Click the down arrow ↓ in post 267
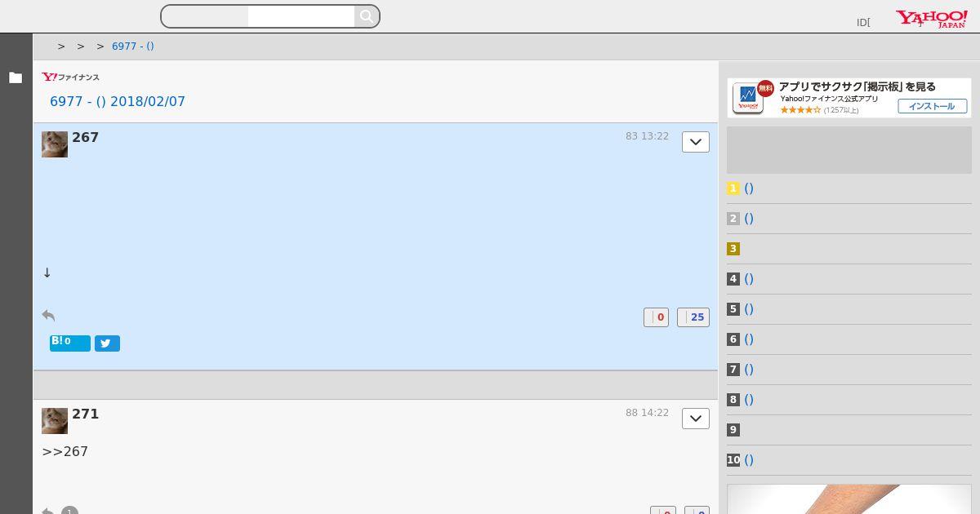 [47, 273]
